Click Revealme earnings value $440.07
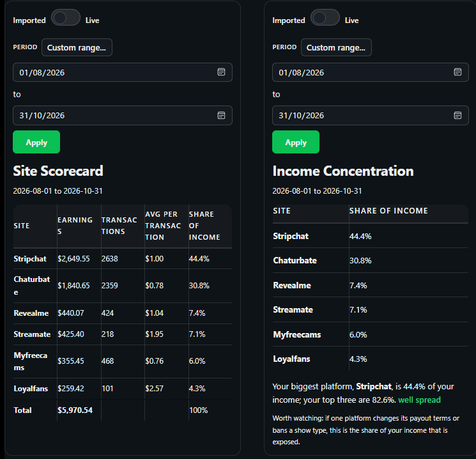The image size is (476, 459). 71,313
